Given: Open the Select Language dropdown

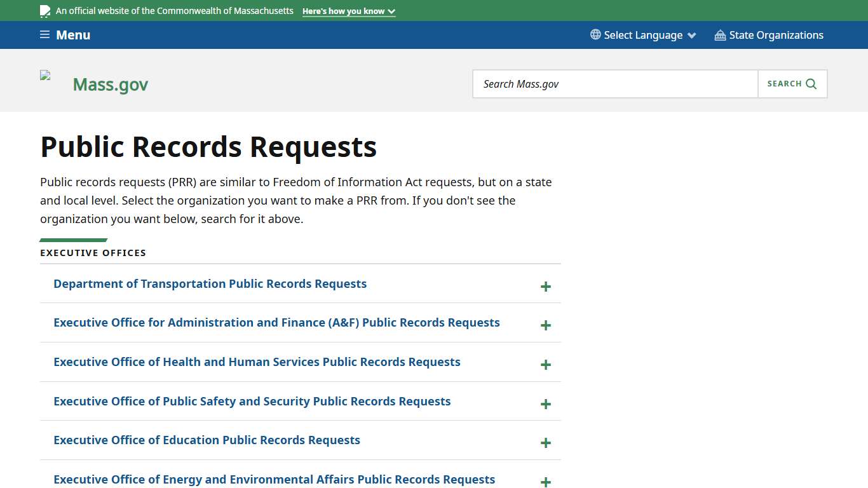Looking at the screenshot, I should tap(643, 35).
